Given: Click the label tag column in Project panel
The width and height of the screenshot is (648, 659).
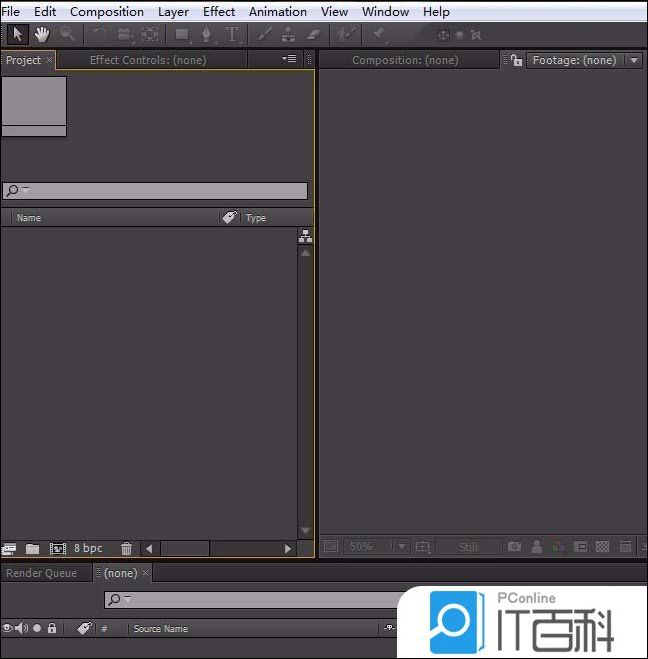Looking at the screenshot, I should click(x=229, y=217).
